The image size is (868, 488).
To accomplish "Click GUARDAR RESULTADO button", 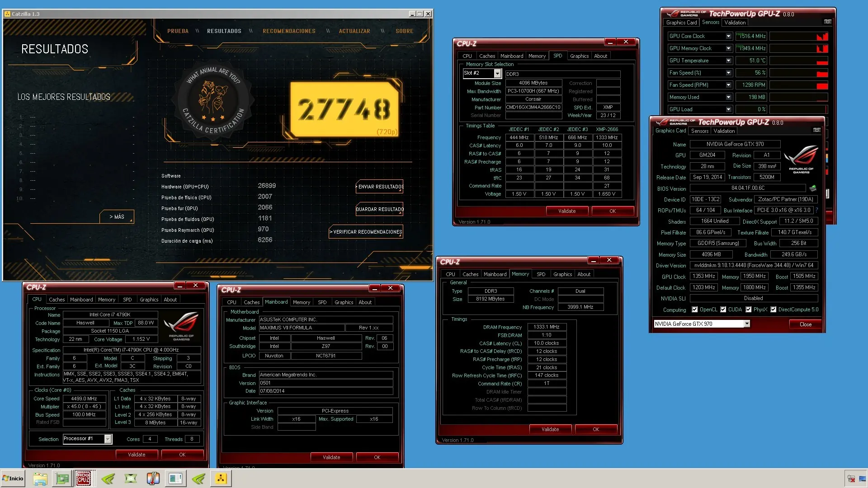I will click(x=380, y=209).
